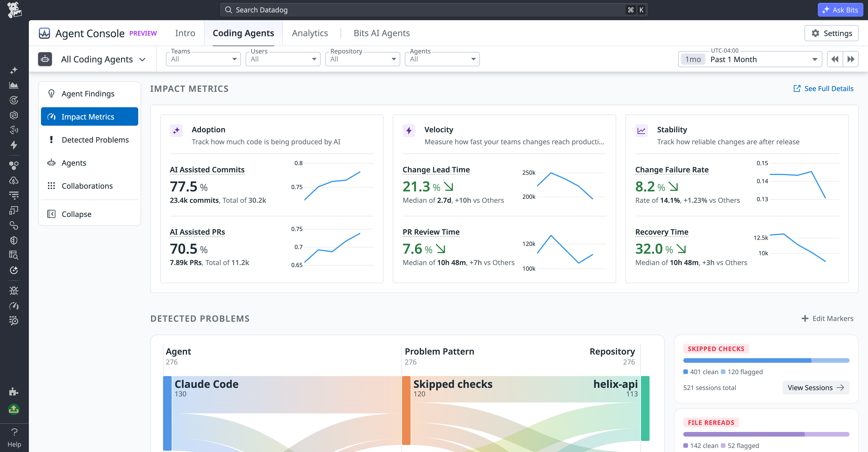Click the Search Datadog field

[434, 10]
